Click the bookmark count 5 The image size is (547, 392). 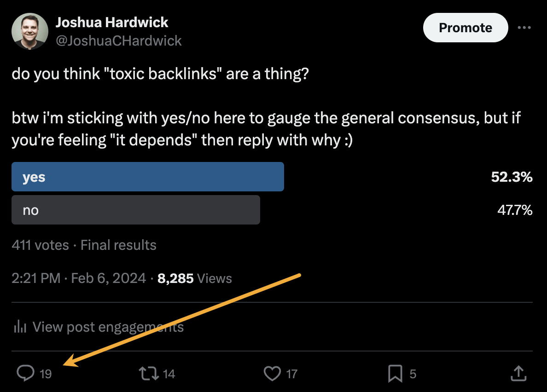tap(413, 374)
